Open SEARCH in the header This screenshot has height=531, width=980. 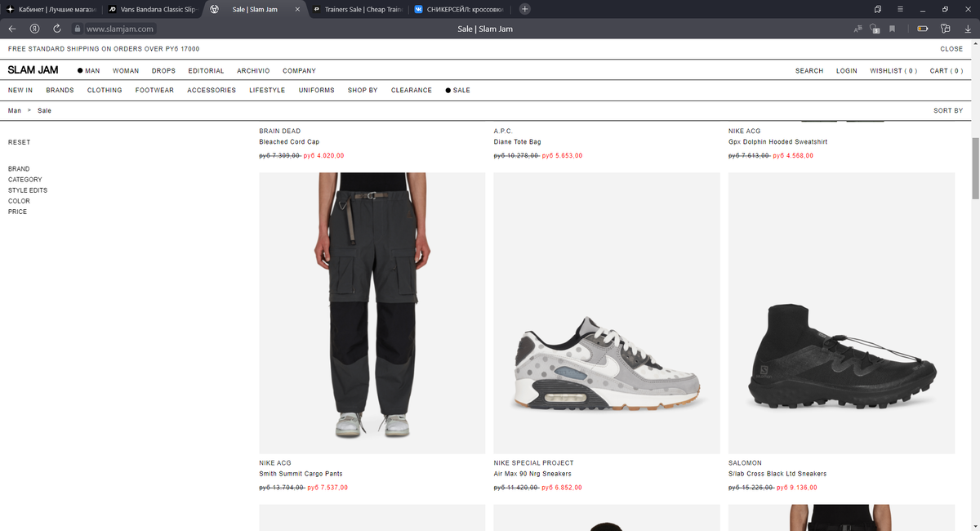pyautogui.click(x=809, y=71)
